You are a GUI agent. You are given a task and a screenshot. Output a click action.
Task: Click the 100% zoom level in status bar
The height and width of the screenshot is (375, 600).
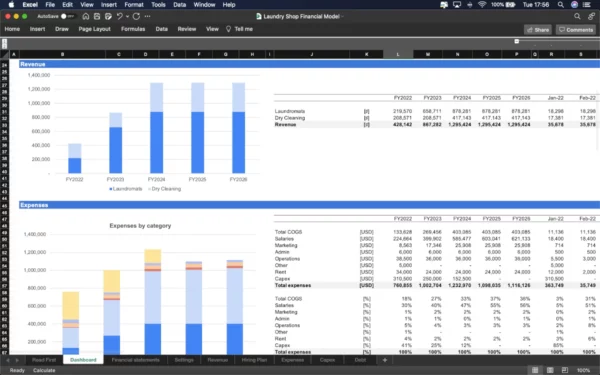point(583,370)
